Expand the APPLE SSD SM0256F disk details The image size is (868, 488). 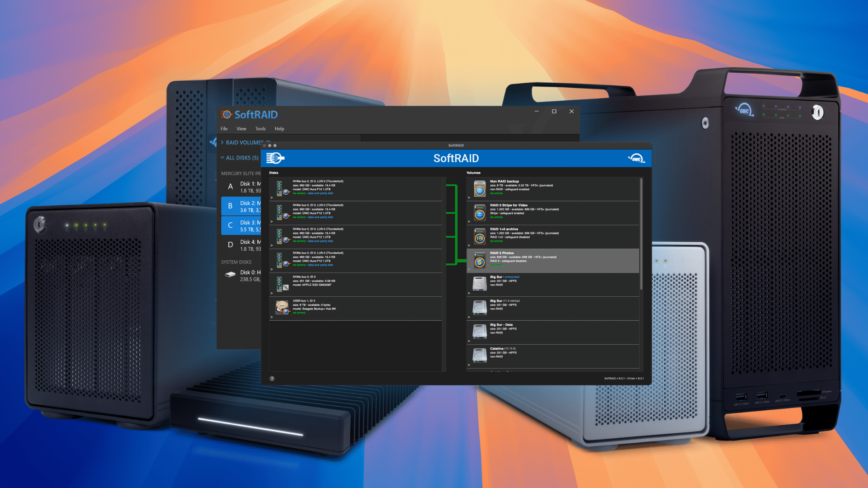(x=272, y=293)
